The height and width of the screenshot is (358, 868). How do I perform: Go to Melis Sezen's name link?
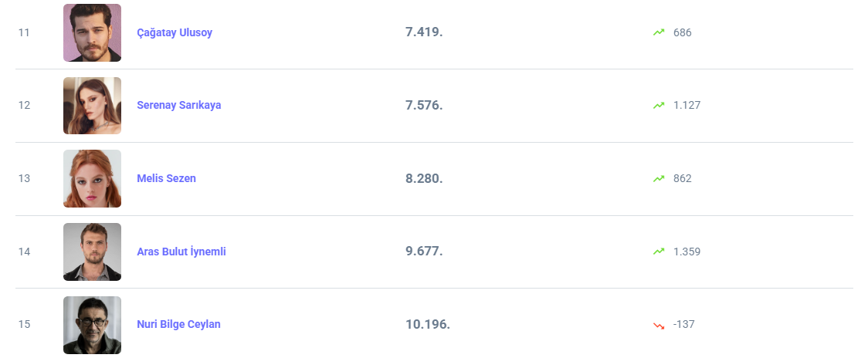coord(166,178)
